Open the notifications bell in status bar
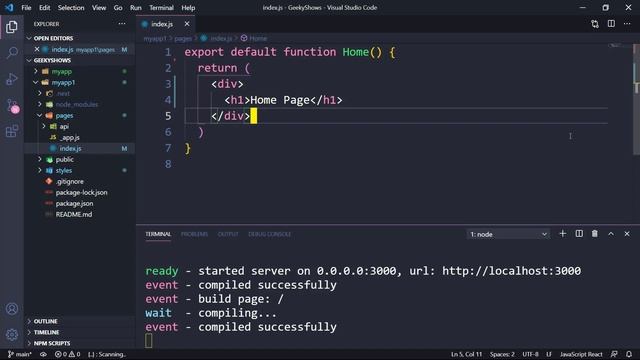 coord(629,354)
